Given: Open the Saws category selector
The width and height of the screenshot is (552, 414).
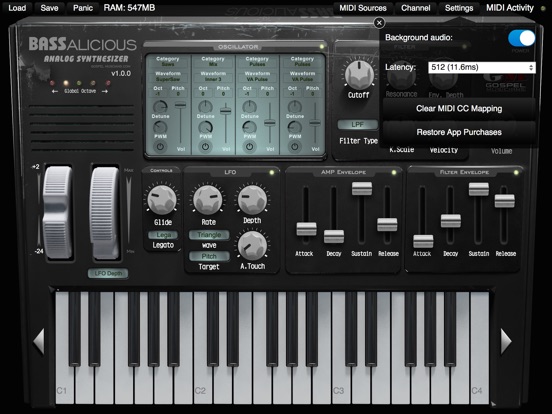Looking at the screenshot, I should (168, 64).
